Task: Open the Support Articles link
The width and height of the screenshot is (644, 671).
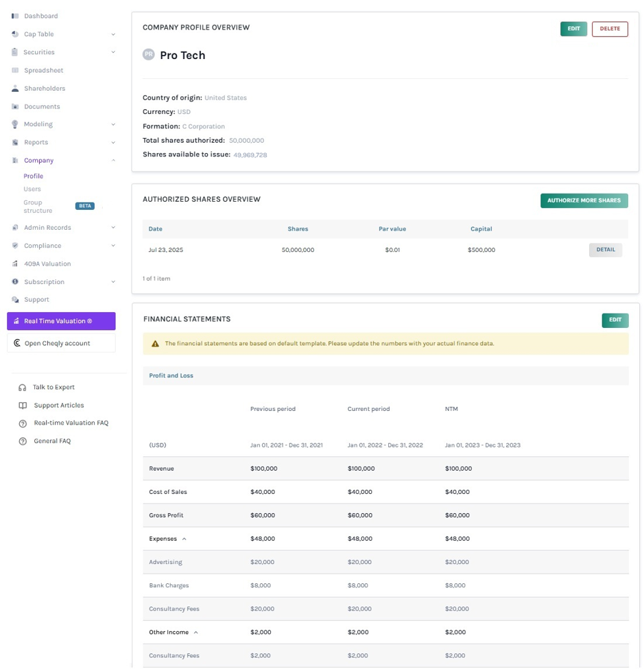Action: 58,405
